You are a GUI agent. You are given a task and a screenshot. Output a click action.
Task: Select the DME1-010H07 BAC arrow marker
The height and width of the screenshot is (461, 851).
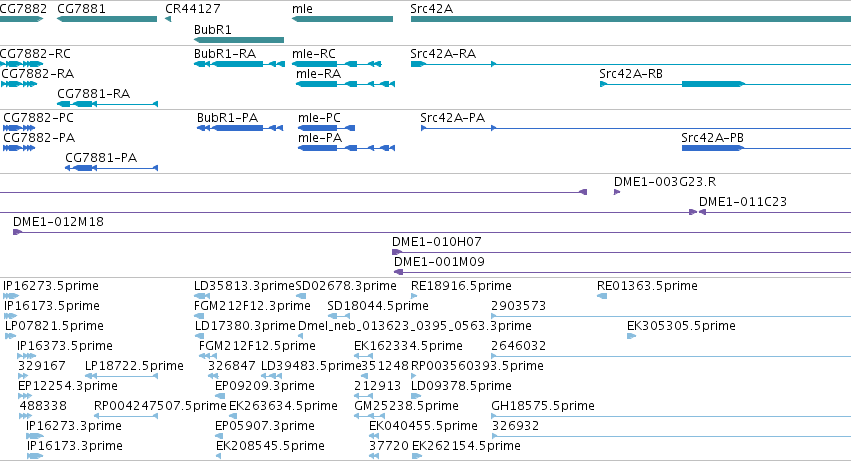click(x=397, y=252)
